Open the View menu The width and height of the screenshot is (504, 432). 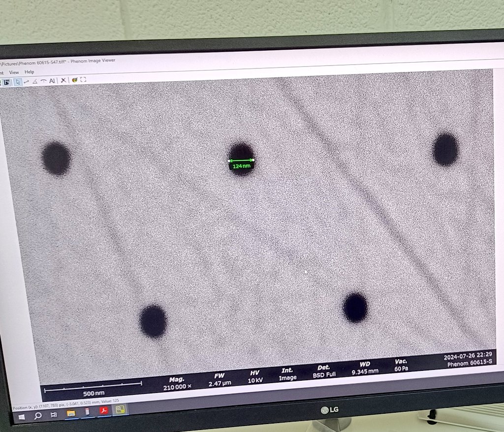14,72
